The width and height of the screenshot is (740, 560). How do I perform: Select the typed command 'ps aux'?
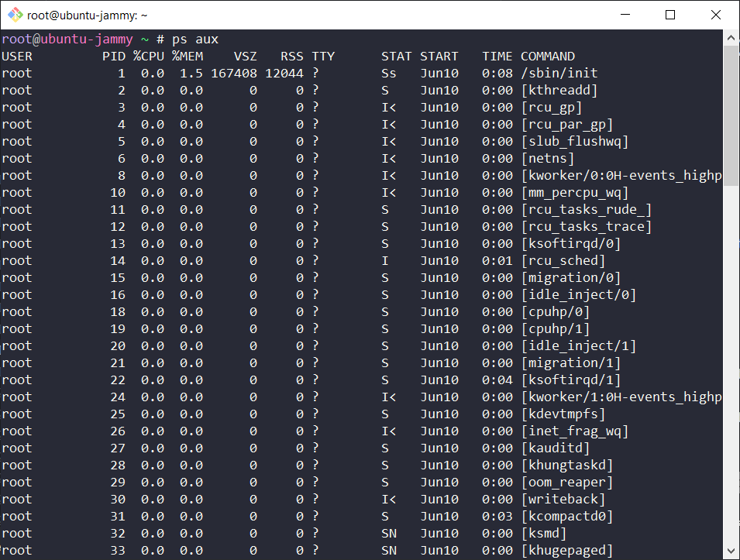[x=194, y=39]
